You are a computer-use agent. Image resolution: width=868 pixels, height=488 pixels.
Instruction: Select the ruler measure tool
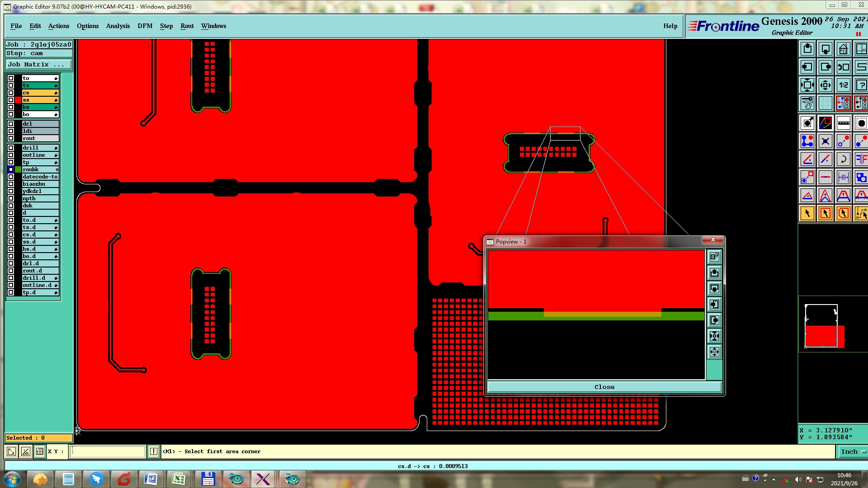[843, 123]
